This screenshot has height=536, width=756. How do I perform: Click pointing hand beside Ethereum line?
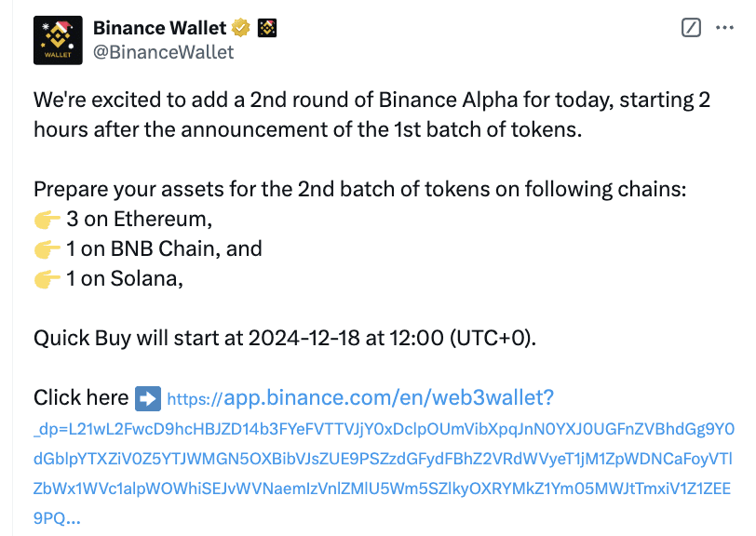47,220
